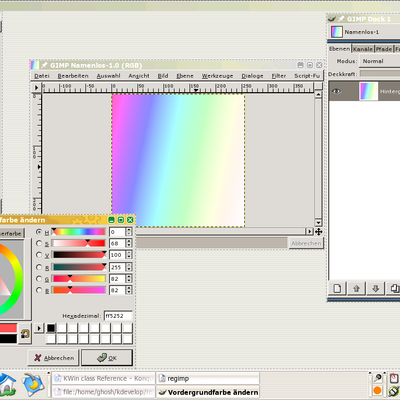
Task: Click the clipboard tray icon
Action: (x=394, y=378)
